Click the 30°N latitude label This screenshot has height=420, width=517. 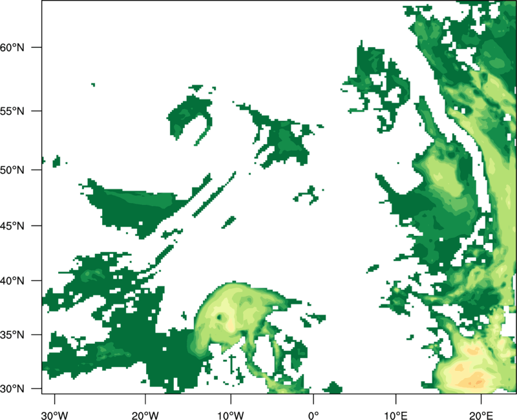(x=12, y=389)
